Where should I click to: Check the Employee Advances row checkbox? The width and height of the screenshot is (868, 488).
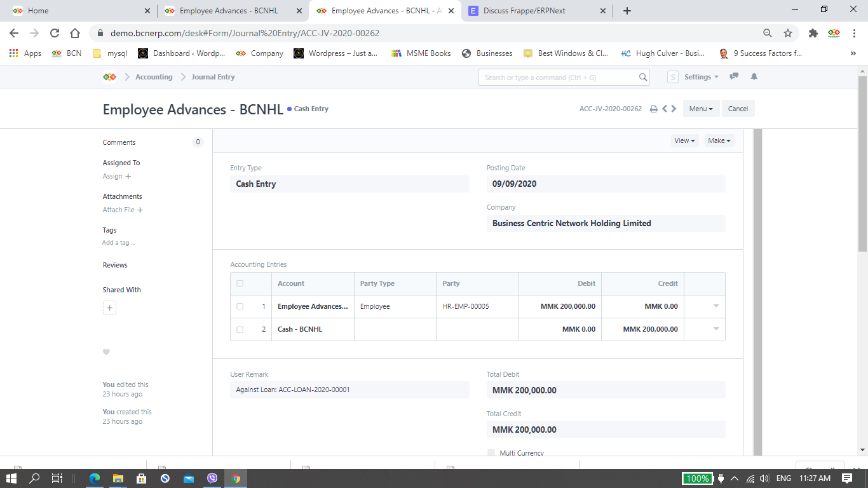[x=240, y=306]
